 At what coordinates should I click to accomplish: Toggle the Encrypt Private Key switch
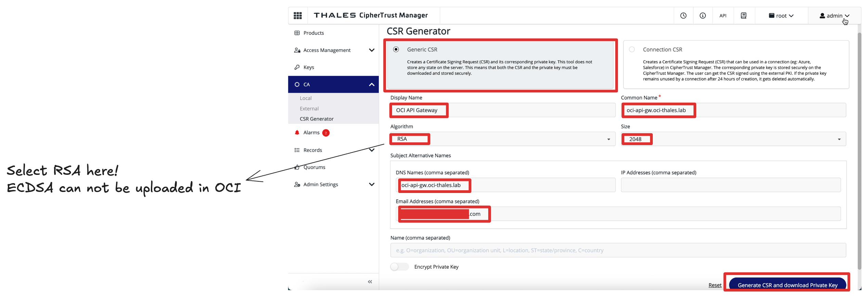coord(399,267)
